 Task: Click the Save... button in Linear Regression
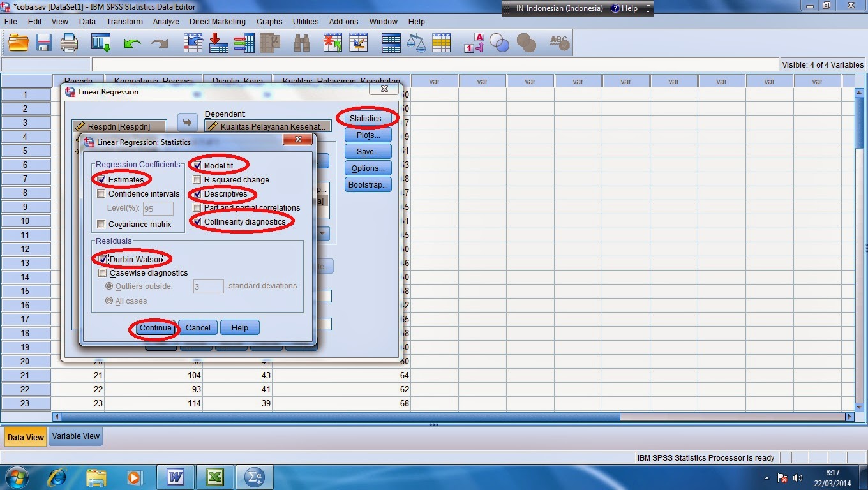[x=368, y=152]
